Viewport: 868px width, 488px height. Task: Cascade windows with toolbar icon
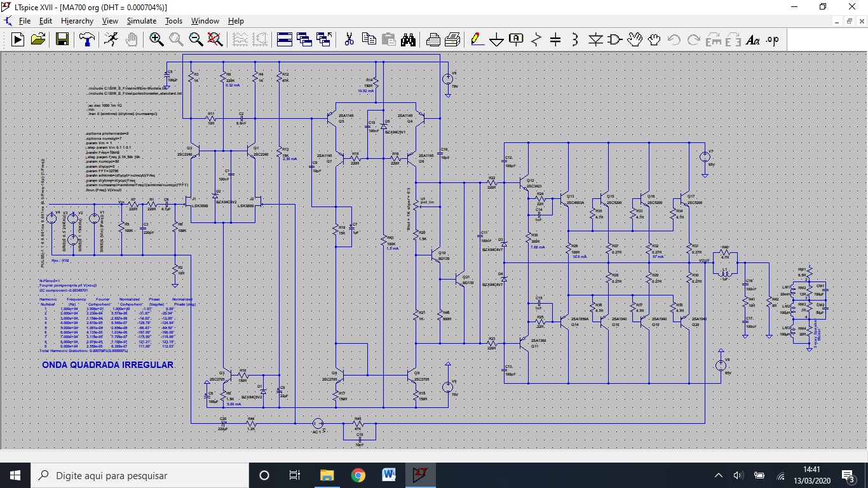pyautogui.click(x=304, y=39)
